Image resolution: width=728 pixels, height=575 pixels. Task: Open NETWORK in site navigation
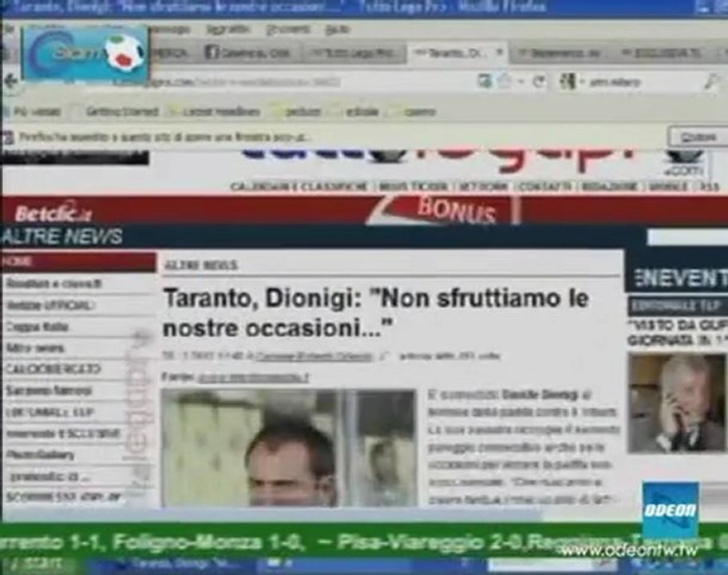pyautogui.click(x=483, y=187)
